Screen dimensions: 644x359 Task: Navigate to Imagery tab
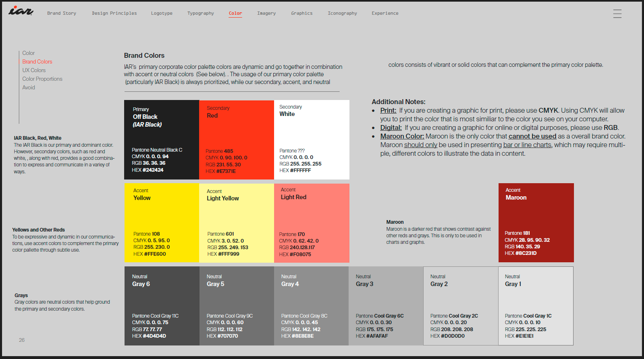[266, 13]
